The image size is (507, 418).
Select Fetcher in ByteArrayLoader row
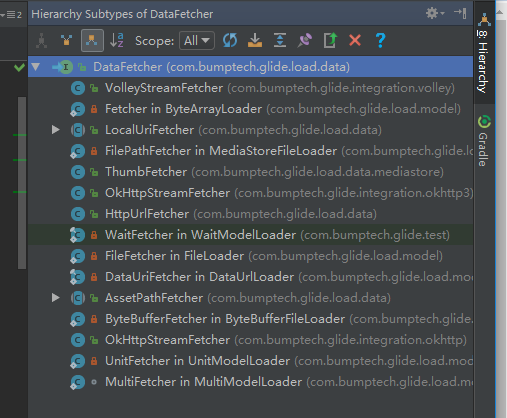(x=250, y=109)
